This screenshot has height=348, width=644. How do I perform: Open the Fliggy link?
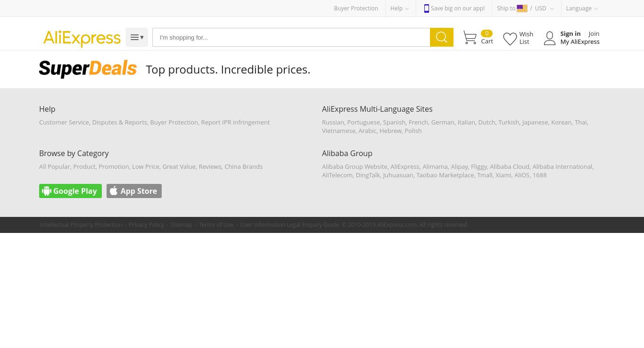pos(479,166)
